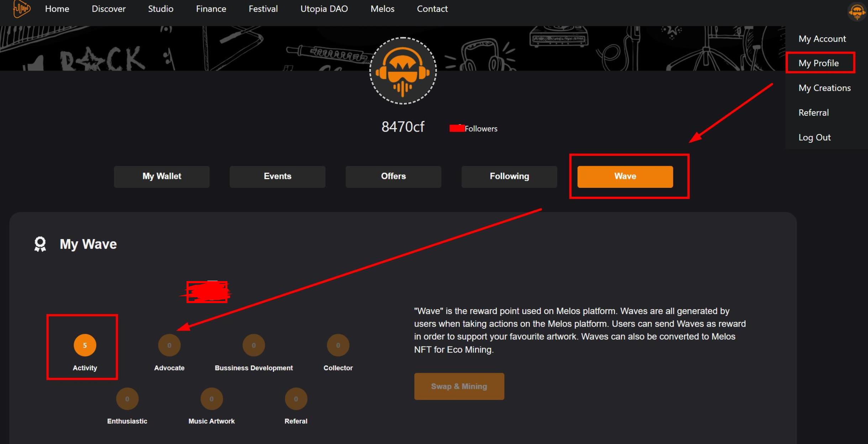868x444 pixels.
Task: Select the Enthusiastic wave badge
Action: click(127, 399)
